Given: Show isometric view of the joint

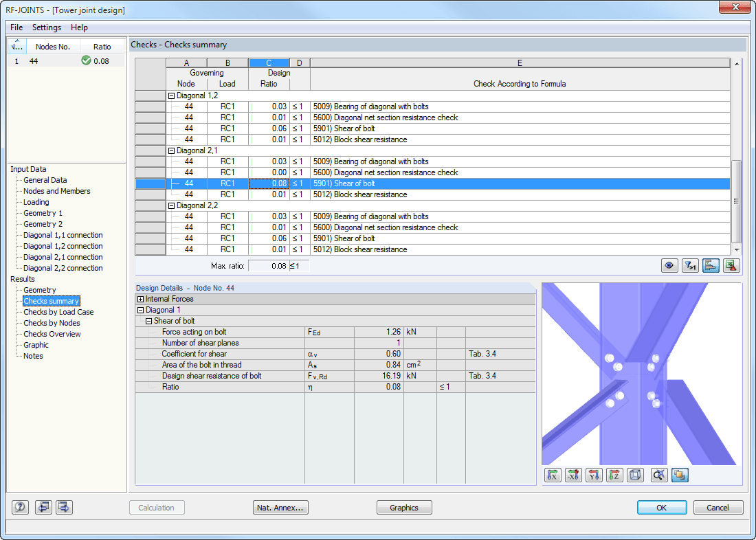Looking at the screenshot, I should point(636,475).
